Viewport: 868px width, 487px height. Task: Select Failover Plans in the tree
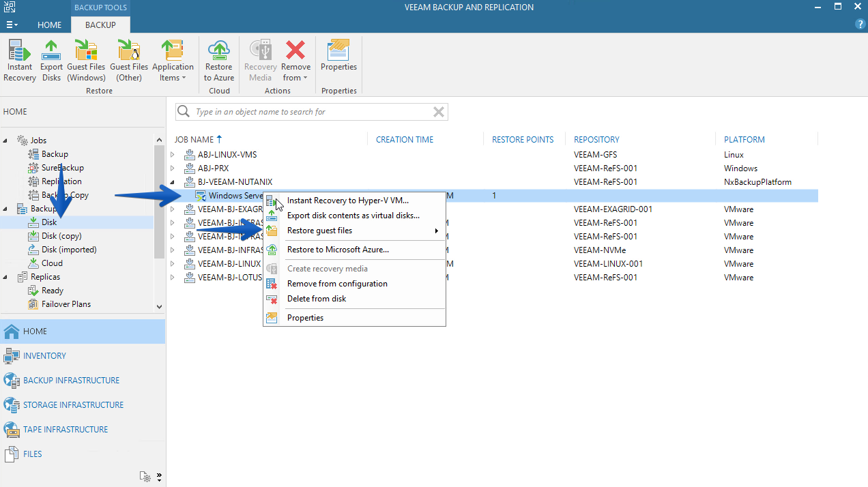click(x=66, y=304)
